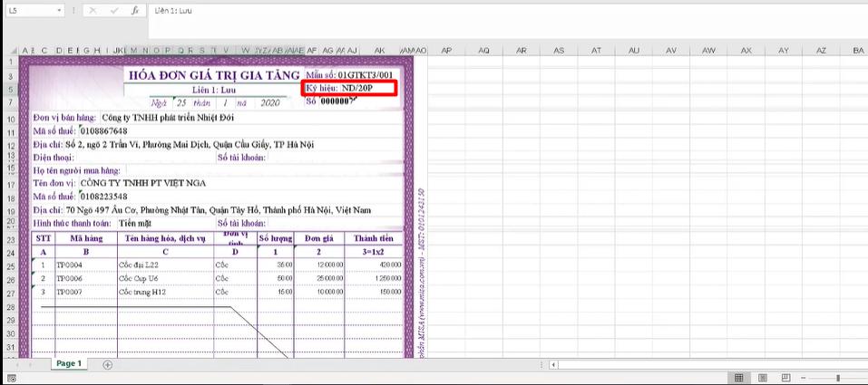Select row header 31
Screen dimensions: 868x385
tap(9, 347)
